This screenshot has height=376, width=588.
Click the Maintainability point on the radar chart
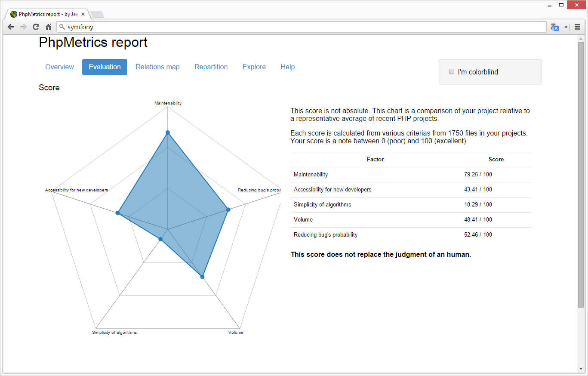coord(168,133)
